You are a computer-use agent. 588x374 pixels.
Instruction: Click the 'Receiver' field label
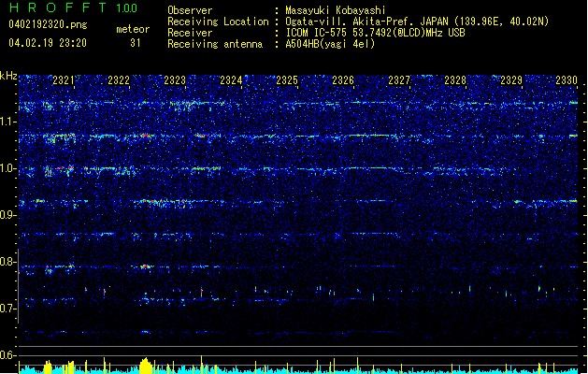tap(190, 33)
